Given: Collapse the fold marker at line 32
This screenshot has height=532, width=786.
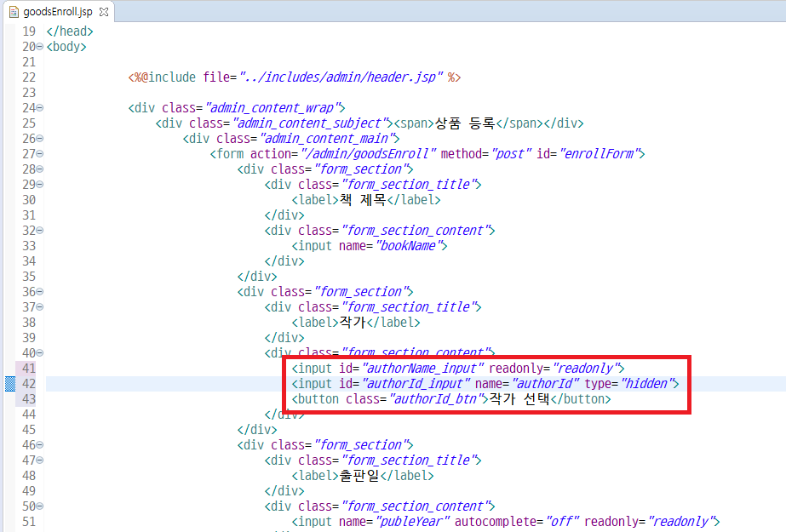Looking at the screenshot, I should [40, 231].
